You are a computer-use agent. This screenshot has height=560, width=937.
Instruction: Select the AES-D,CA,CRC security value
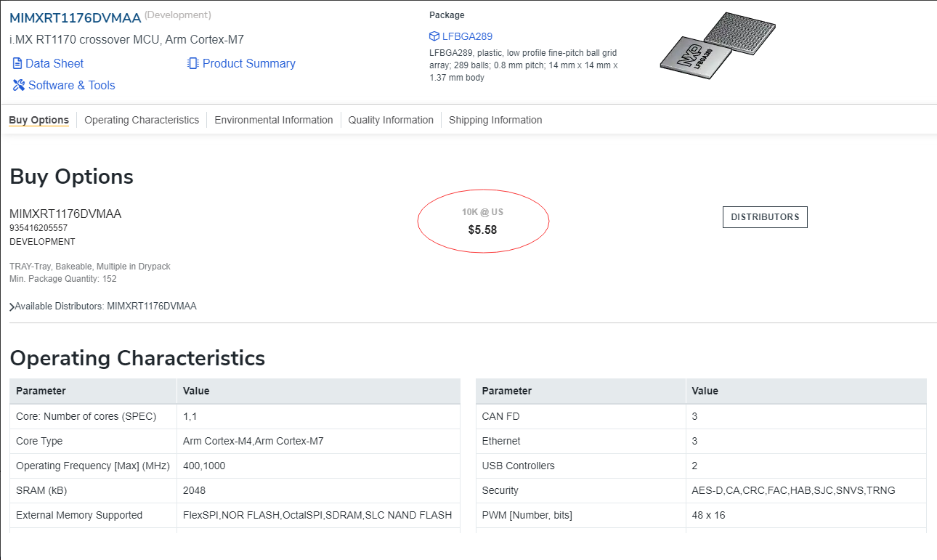pyautogui.click(x=793, y=490)
